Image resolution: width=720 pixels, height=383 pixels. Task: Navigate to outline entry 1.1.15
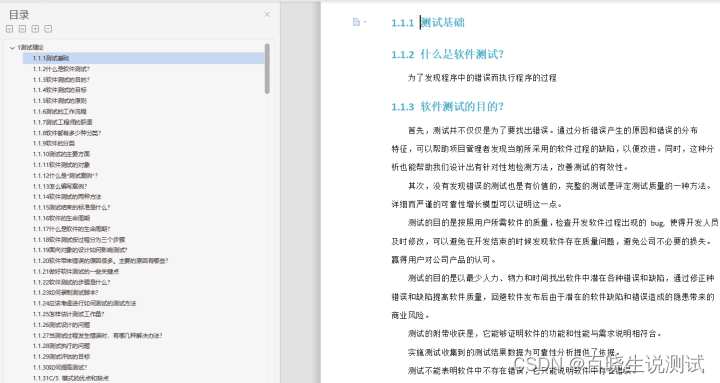click(x=72, y=207)
